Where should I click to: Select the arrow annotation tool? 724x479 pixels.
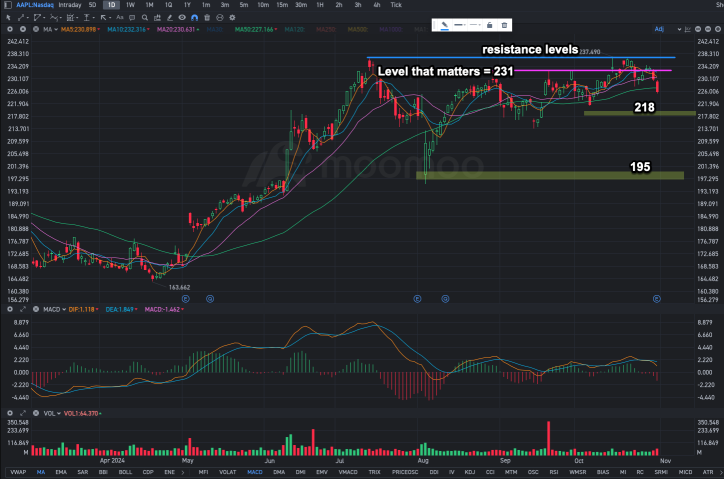[103, 18]
